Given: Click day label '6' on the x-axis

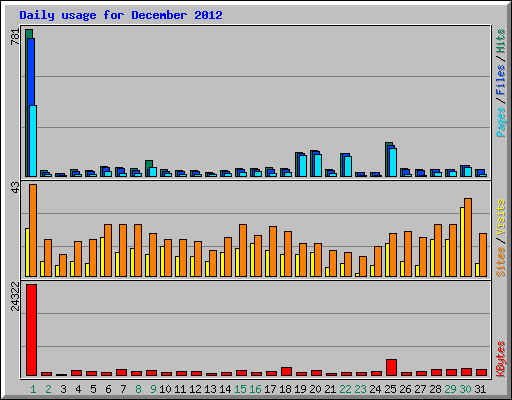Looking at the screenshot, I should pos(108,389).
